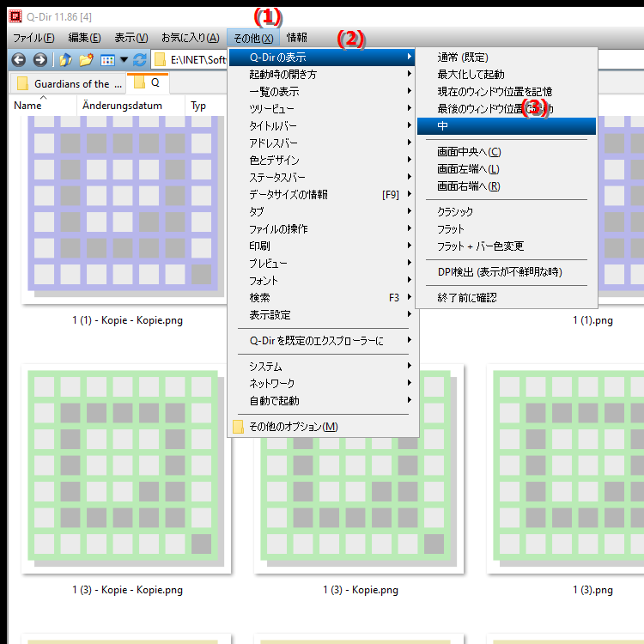
Task: Expand the フォント submenu
Action: [322, 281]
